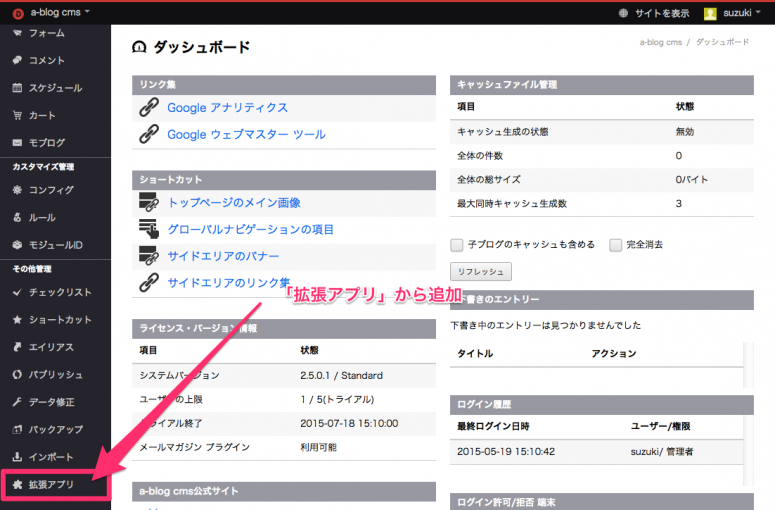Click the インポート download icon

click(x=17, y=457)
